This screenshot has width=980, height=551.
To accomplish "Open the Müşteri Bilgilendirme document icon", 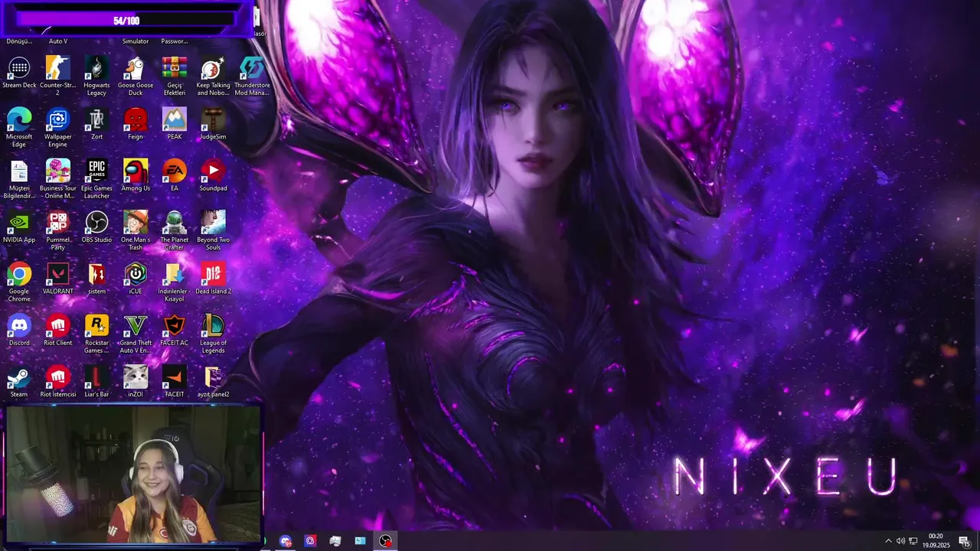I will 19,178.
